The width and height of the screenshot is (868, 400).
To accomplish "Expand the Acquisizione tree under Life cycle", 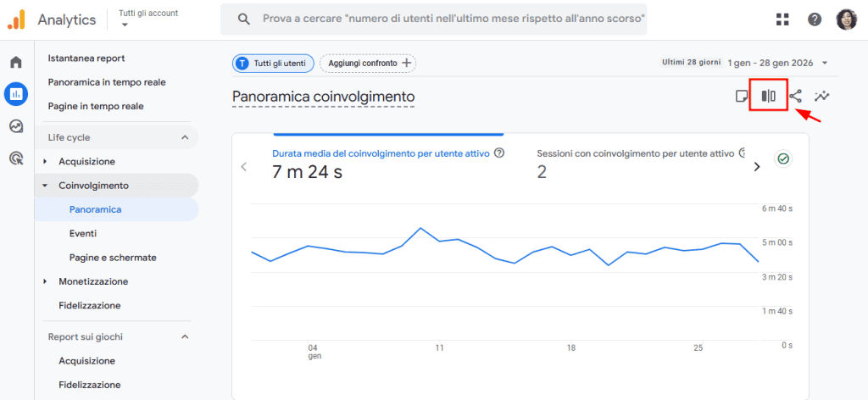I will coord(46,162).
